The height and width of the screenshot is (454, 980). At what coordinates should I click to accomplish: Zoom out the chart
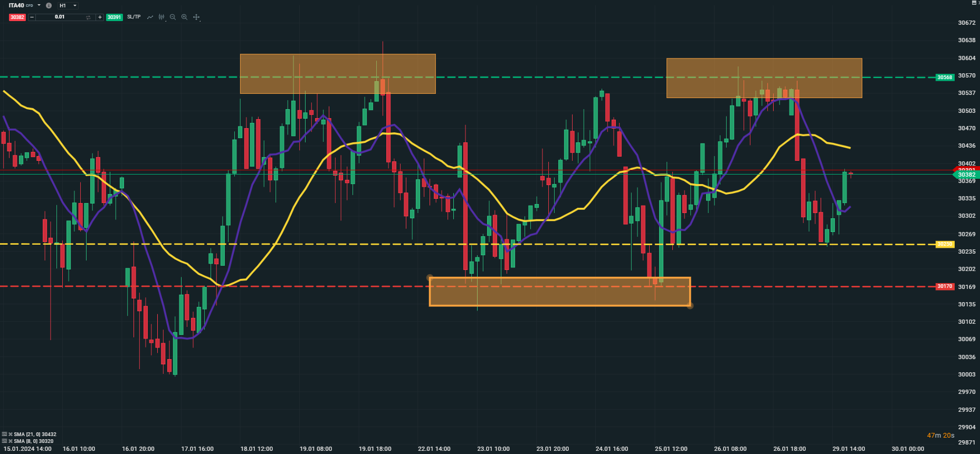tap(173, 17)
